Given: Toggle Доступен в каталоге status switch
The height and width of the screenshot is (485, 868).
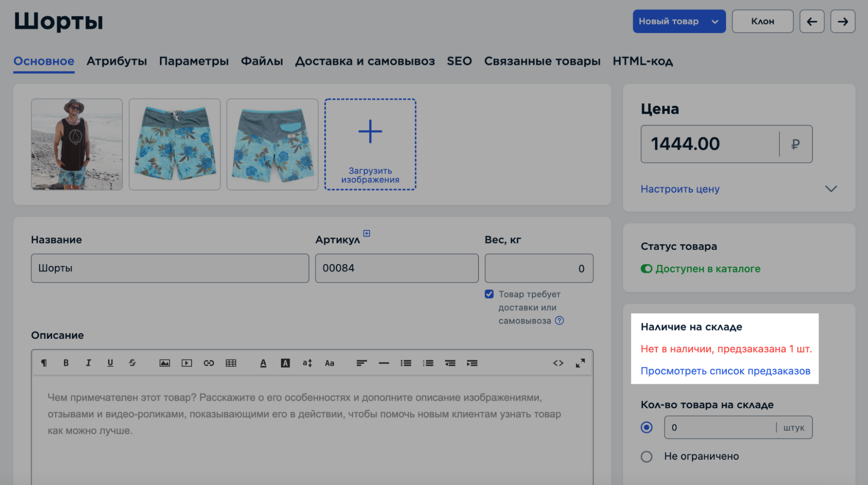Looking at the screenshot, I should coord(647,269).
